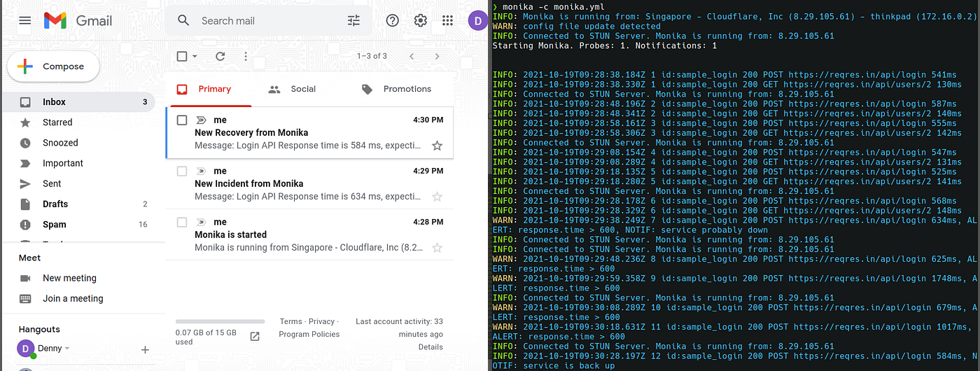Star the New Incident from Monika email
Viewport: 980px width, 371px height.
[437, 197]
